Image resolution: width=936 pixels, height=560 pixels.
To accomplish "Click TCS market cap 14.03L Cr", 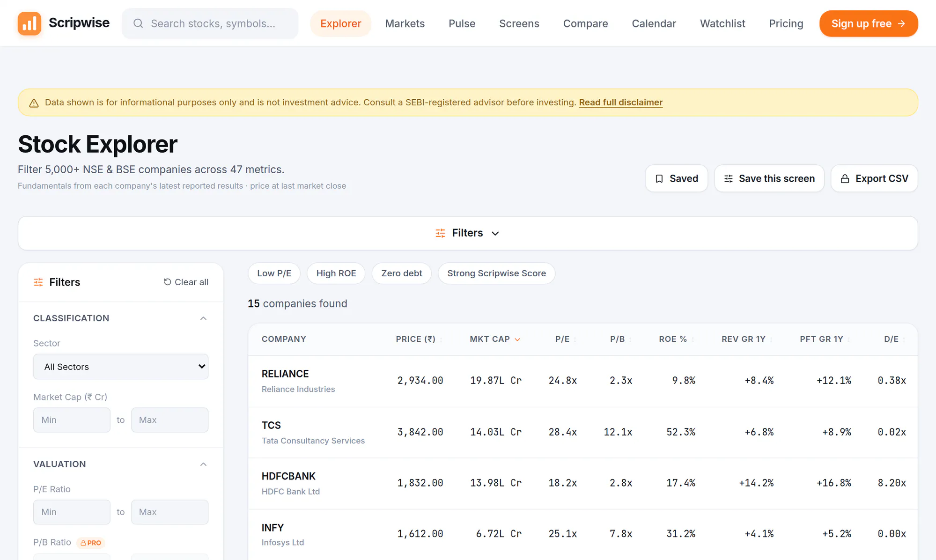I will pyautogui.click(x=496, y=432).
